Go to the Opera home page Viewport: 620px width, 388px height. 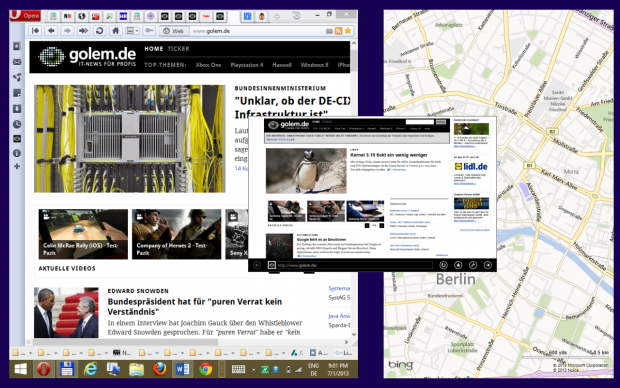click(115, 31)
